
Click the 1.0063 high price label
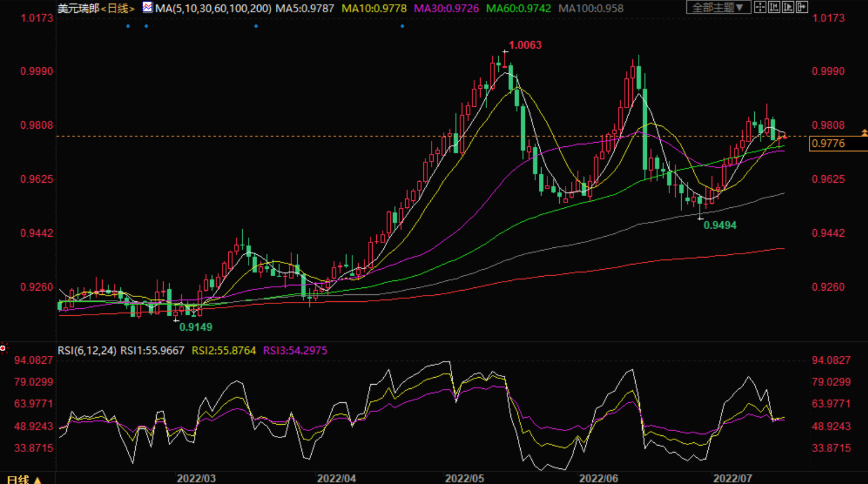click(x=525, y=45)
